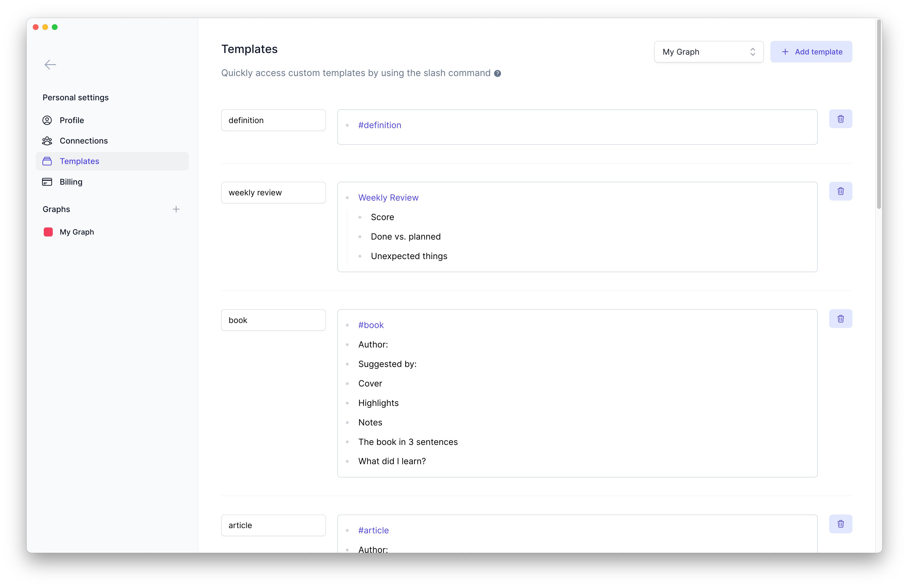Click the plus icon to add a graph
The width and height of the screenshot is (909, 588).
click(x=176, y=209)
